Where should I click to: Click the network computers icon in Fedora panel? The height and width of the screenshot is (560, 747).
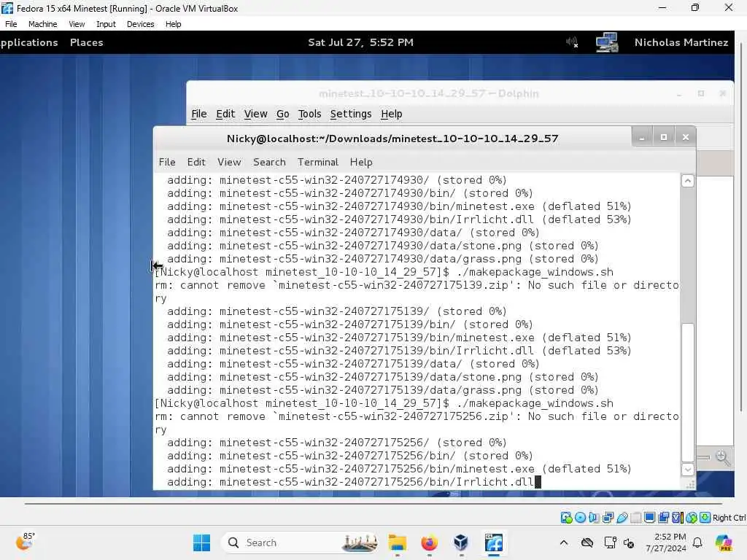point(607,42)
